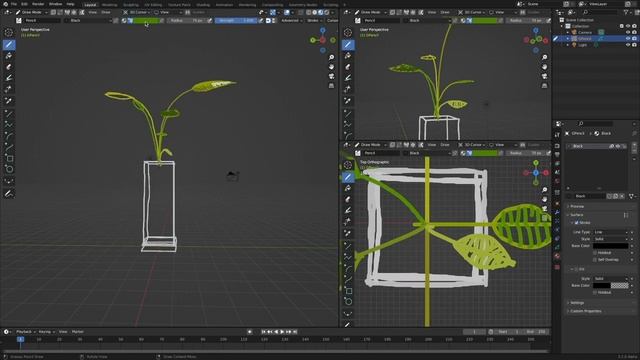
Task: Expand the Preview panel
Action: tap(577, 207)
